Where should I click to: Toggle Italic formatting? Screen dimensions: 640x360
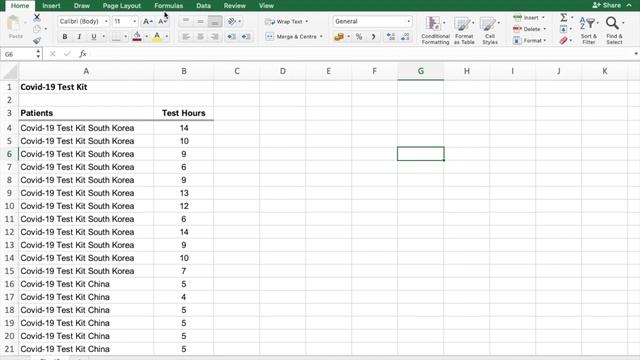point(79,37)
